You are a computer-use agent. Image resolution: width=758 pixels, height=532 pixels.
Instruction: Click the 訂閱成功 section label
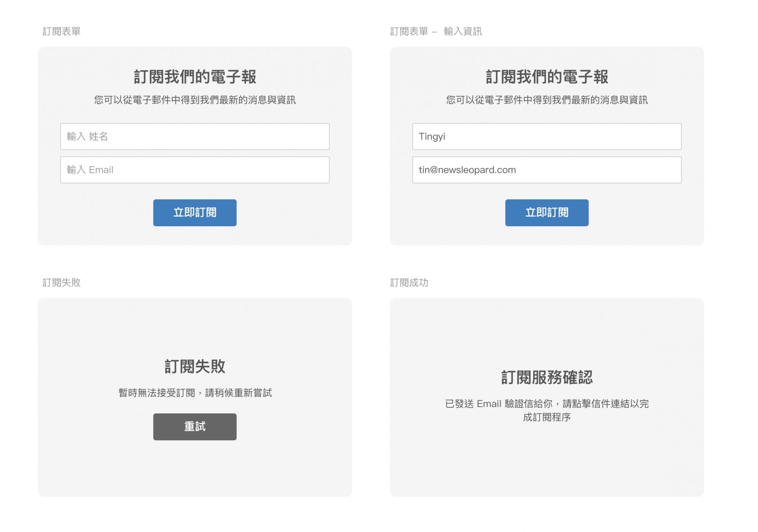(409, 283)
